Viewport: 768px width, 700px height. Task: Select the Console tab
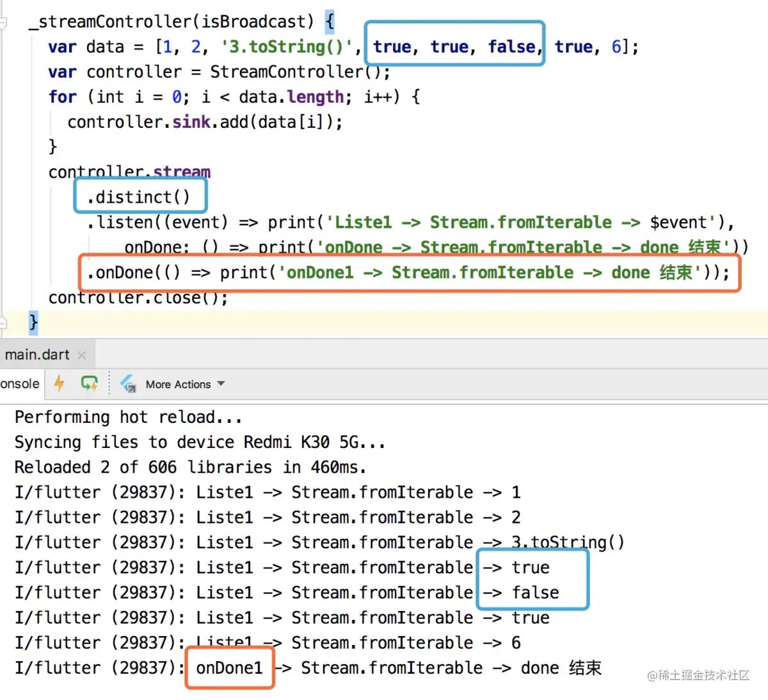20,383
